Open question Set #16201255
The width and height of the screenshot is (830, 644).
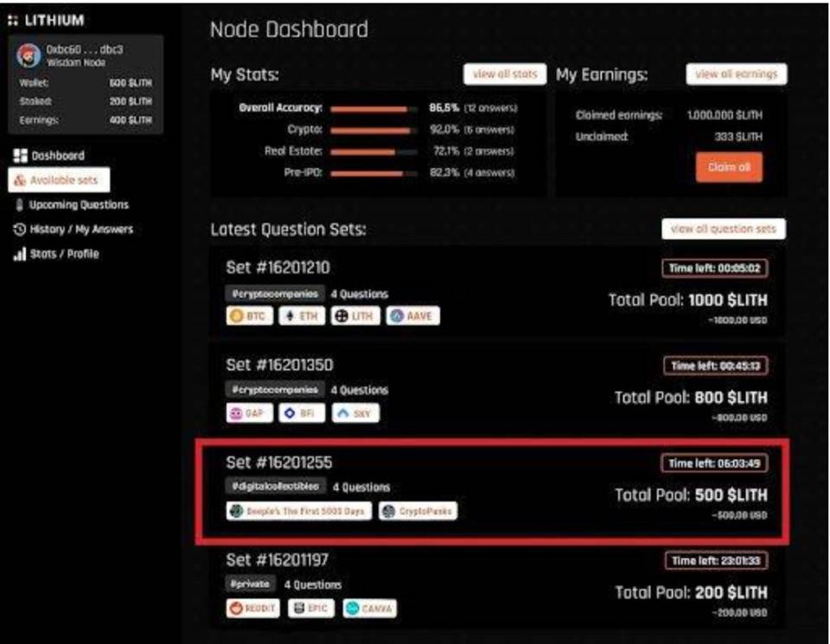coord(492,491)
